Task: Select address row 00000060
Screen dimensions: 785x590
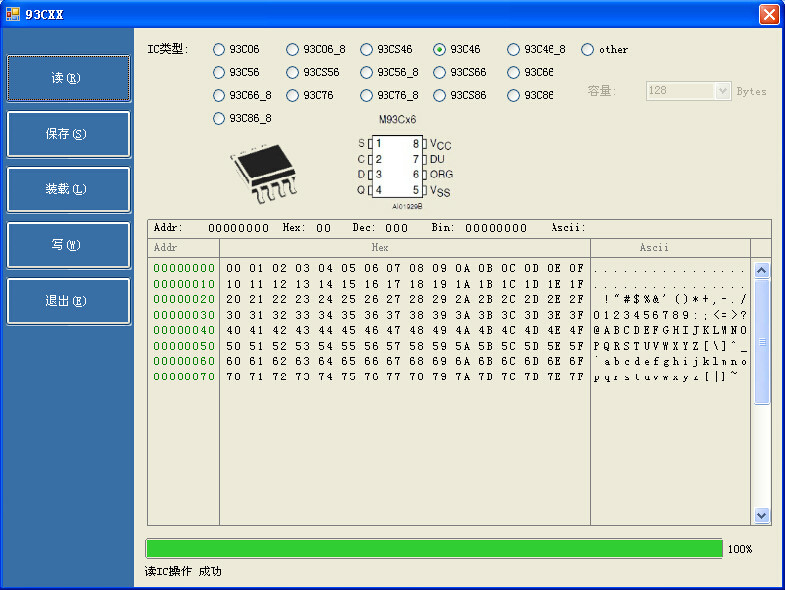Action: tap(184, 361)
